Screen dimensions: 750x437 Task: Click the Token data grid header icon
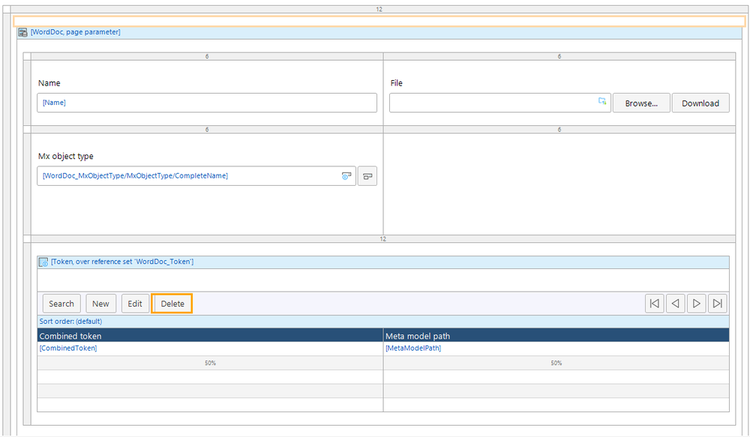point(43,261)
